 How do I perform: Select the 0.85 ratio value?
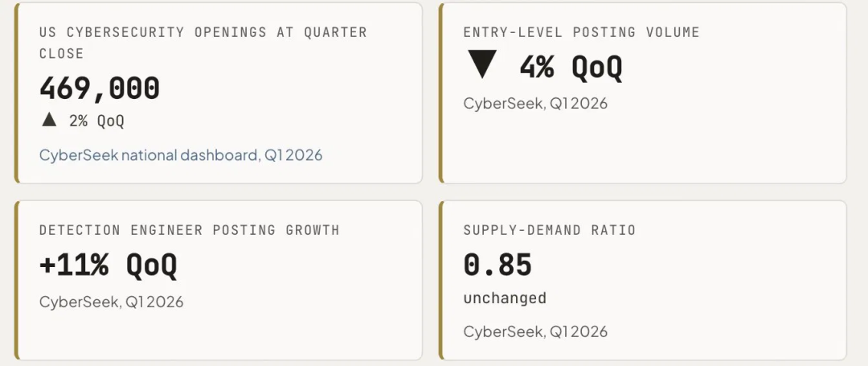[x=497, y=265]
